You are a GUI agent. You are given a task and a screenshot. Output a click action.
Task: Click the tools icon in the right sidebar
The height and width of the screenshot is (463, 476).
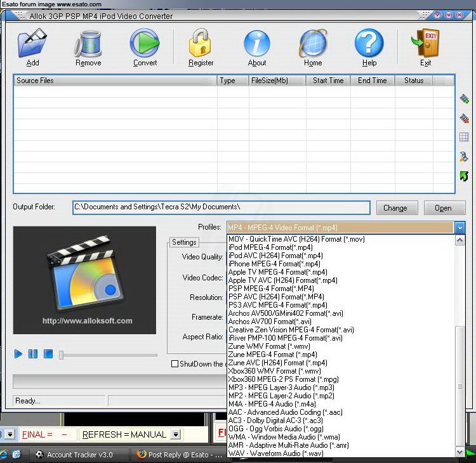[x=464, y=157]
